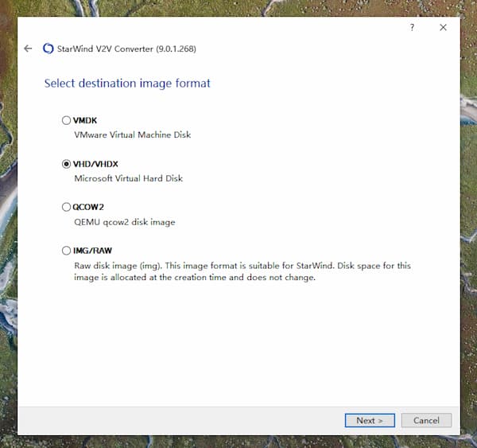Image resolution: width=477 pixels, height=448 pixels.
Task: Click the 'VMware Virtual Machine Disk' description
Action: (x=132, y=134)
